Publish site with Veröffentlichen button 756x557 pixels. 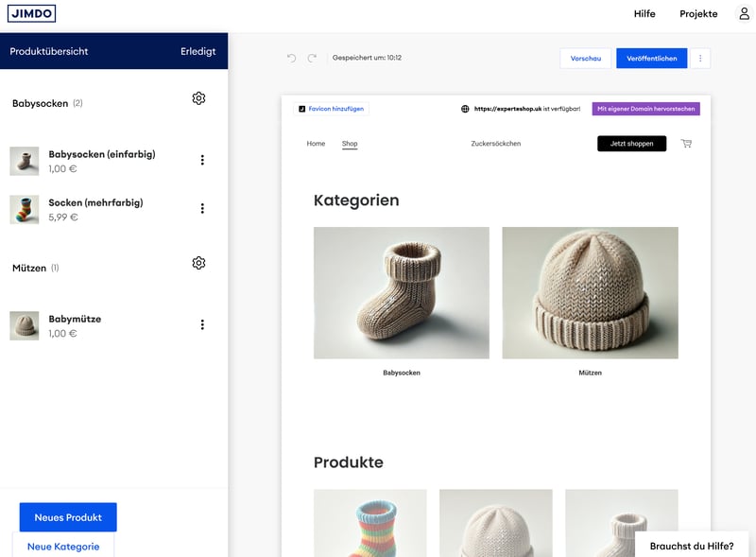[651, 59]
